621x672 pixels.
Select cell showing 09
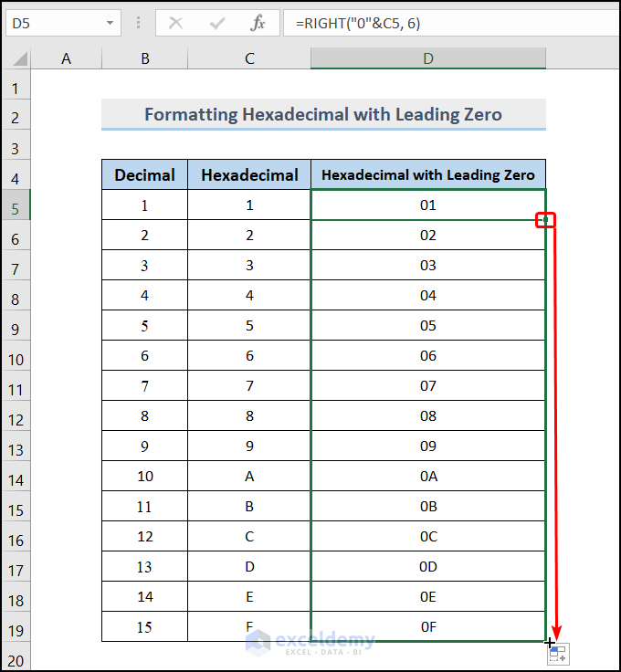(428, 446)
